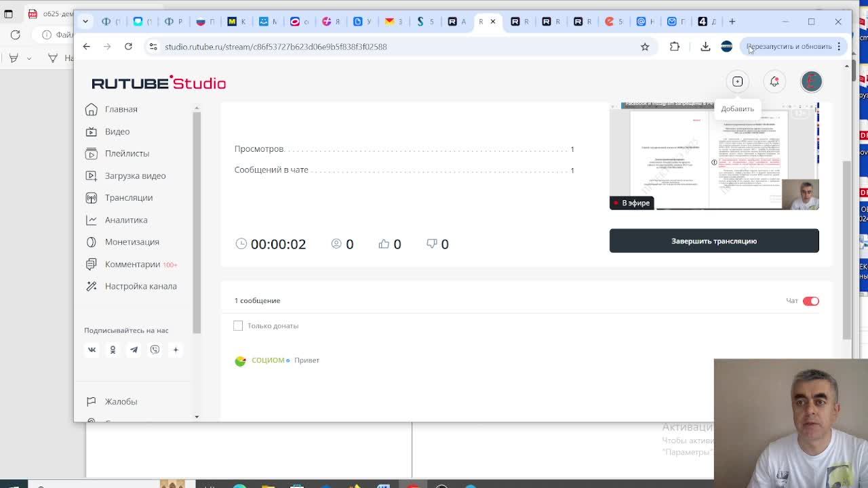Screen dimensions: 868x488
Task: Open the browser extensions puzzle icon
Action: point(674,47)
